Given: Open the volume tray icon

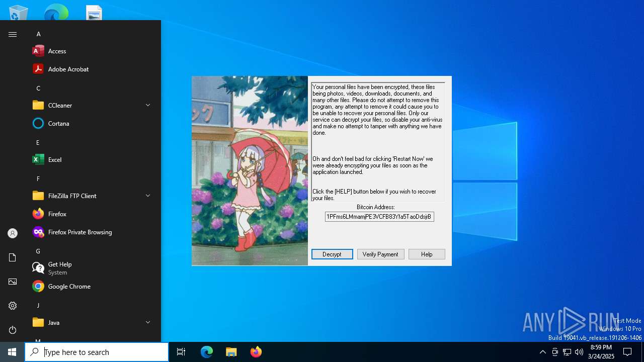Looking at the screenshot, I should pos(579,352).
